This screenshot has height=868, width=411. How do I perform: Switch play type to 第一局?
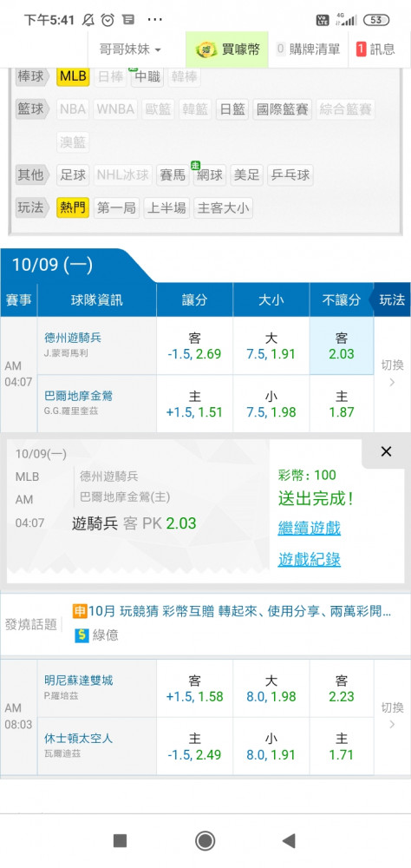click(116, 208)
